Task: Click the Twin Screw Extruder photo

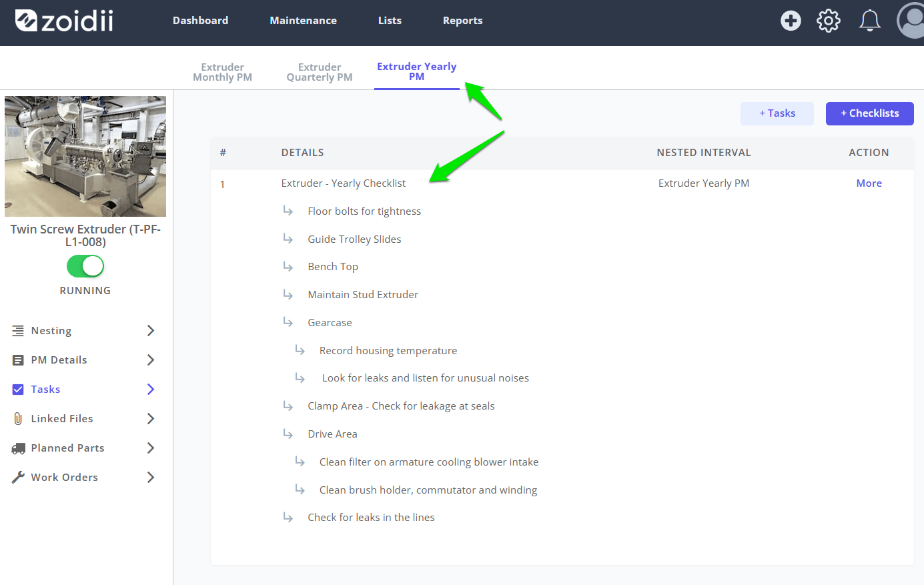Action: [85, 156]
